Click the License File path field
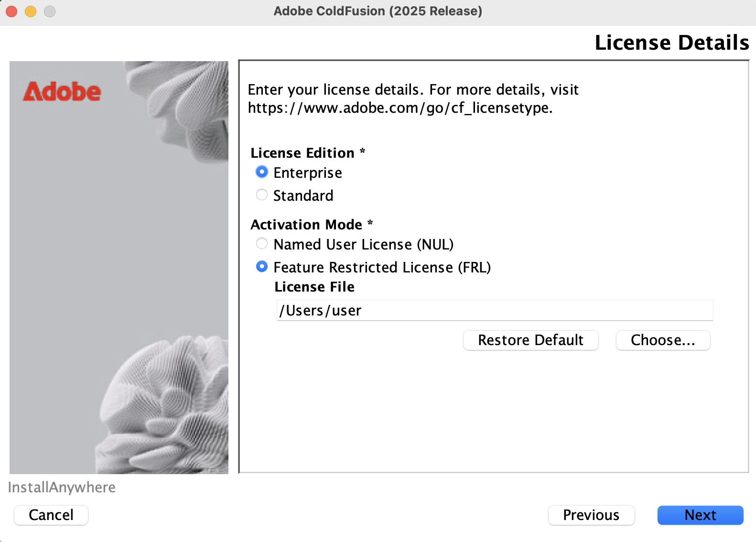Viewport: 756px width, 542px height. tap(495, 311)
